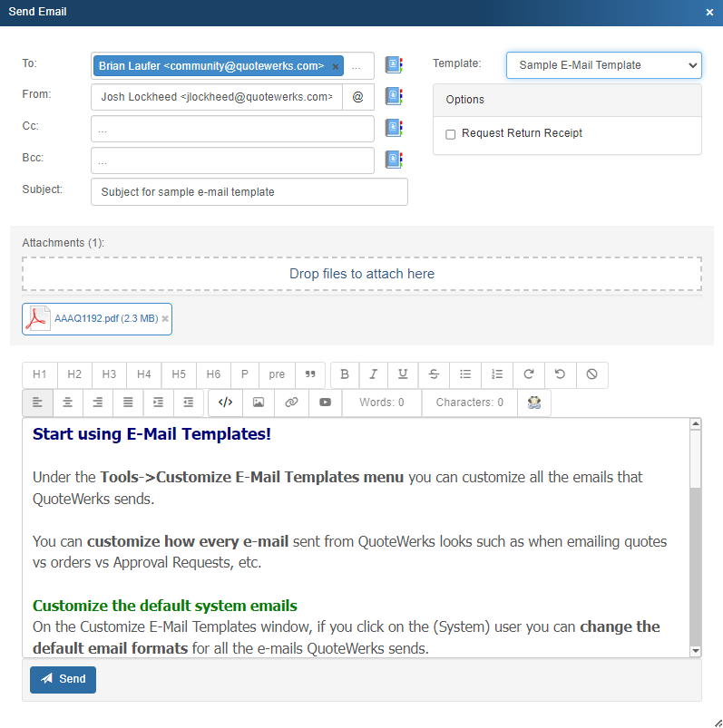Toggle HTML source code view

(225, 403)
